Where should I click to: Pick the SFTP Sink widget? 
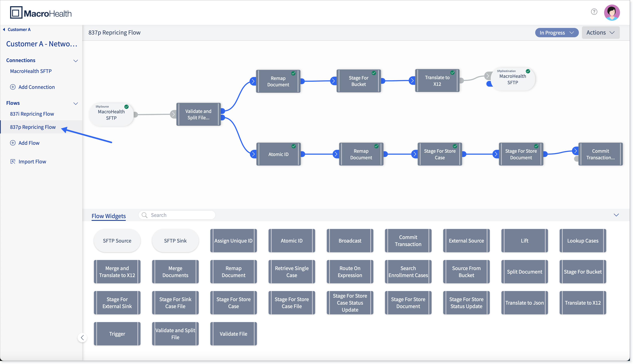pyautogui.click(x=175, y=241)
